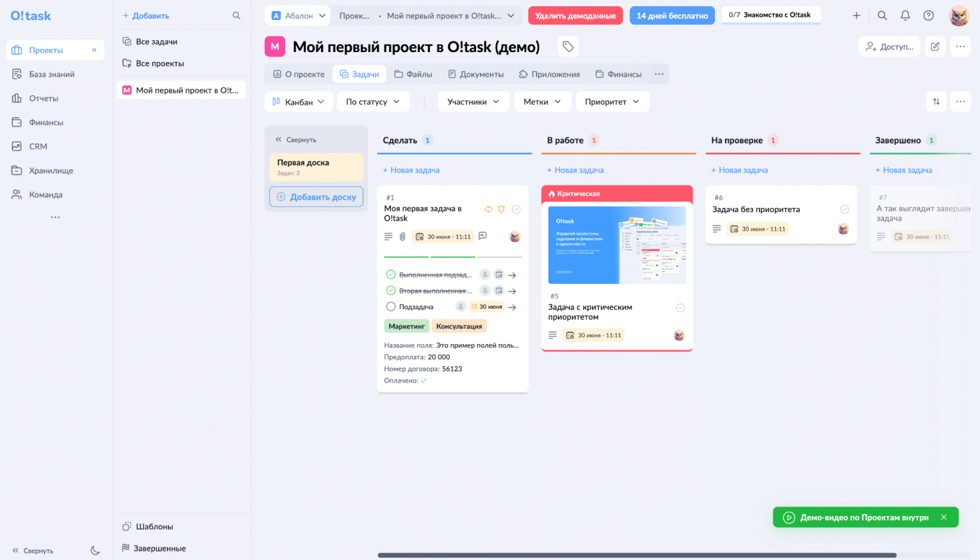Click "Добавить доску" button
This screenshot has width=980, height=560.
(317, 197)
